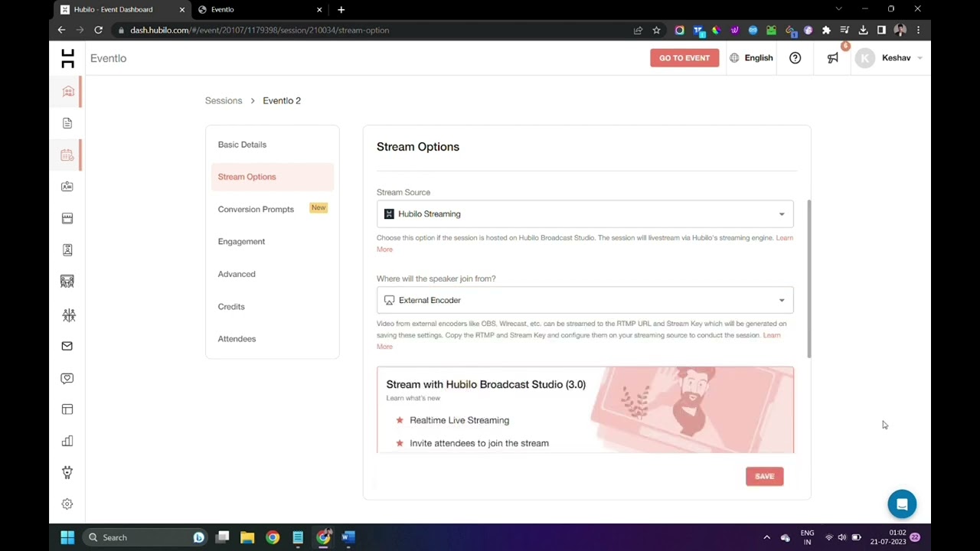Open Engagement section
This screenshot has height=551, width=980.
click(x=241, y=242)
